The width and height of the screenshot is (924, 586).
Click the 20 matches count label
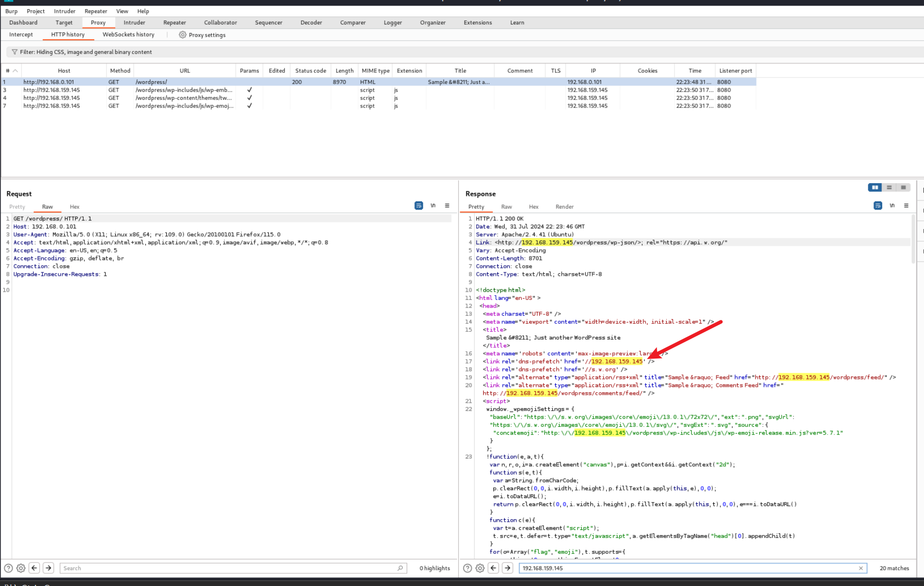pos(894,568)
